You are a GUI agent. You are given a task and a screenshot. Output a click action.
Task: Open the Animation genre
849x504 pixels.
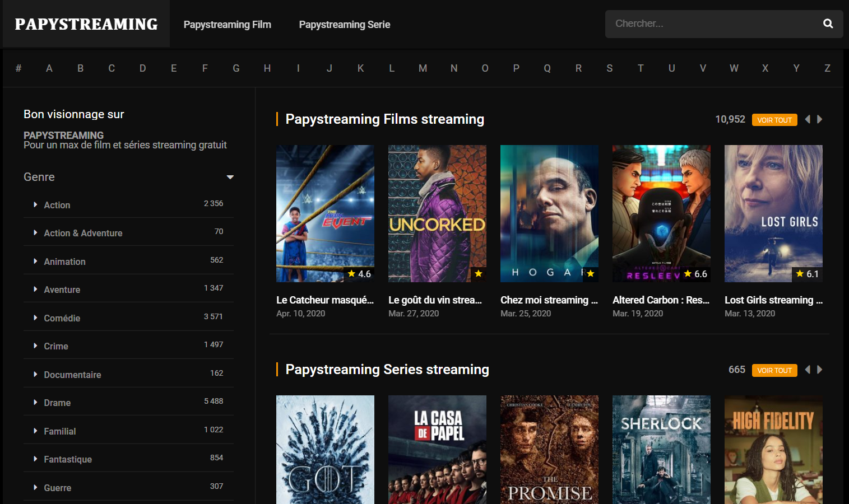click(x=65, y=262)
